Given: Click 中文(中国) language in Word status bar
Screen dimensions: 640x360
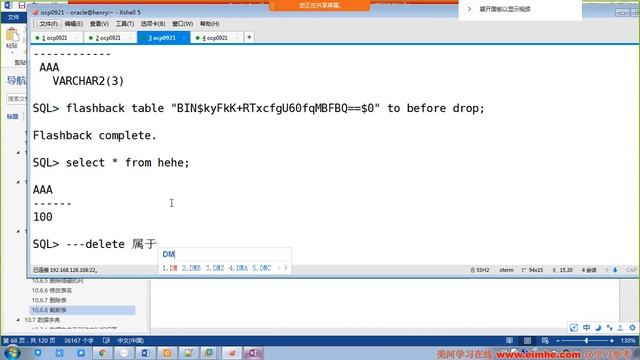Looking at the screenshot, I should pos(131,340).
